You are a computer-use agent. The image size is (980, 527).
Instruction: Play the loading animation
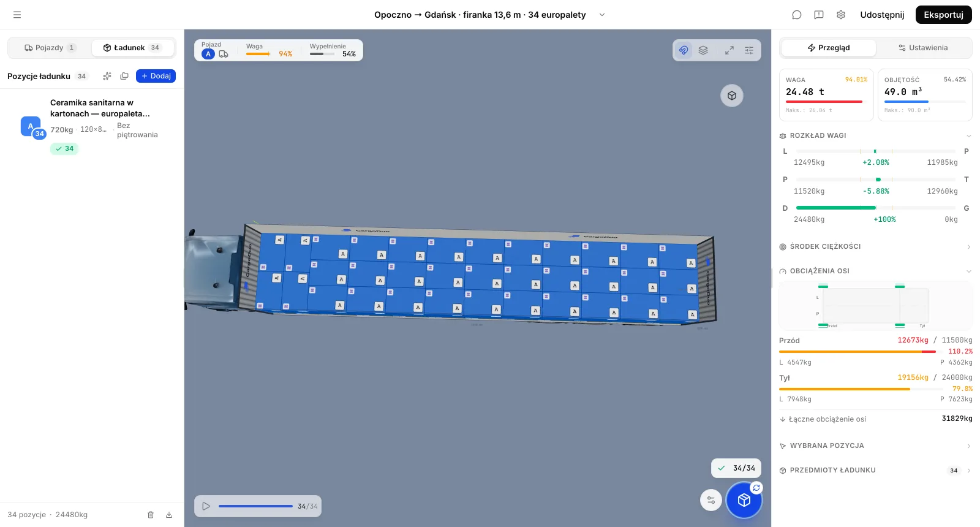click(x=206, y=506)
